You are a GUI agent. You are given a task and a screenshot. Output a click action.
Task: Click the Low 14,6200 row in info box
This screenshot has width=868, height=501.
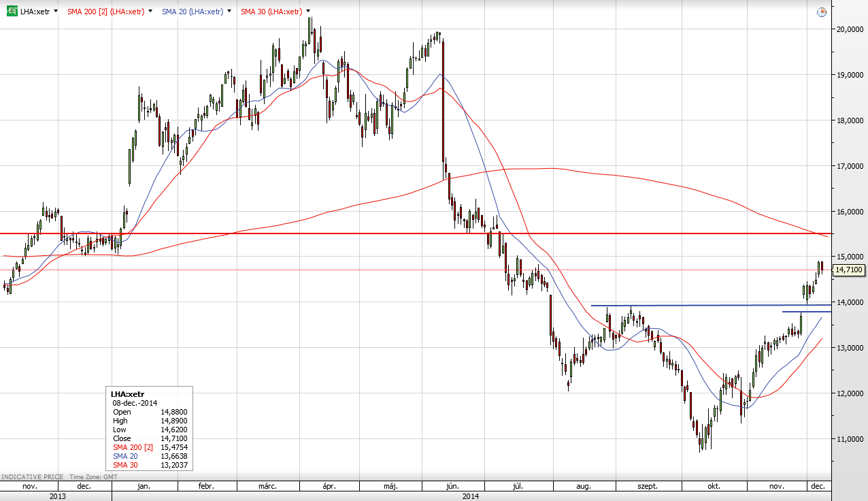point(150,430)
